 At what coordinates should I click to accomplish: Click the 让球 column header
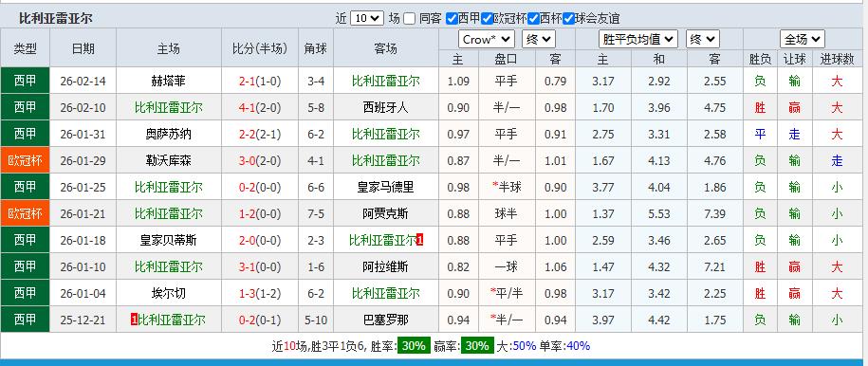(x=794, y=59)
